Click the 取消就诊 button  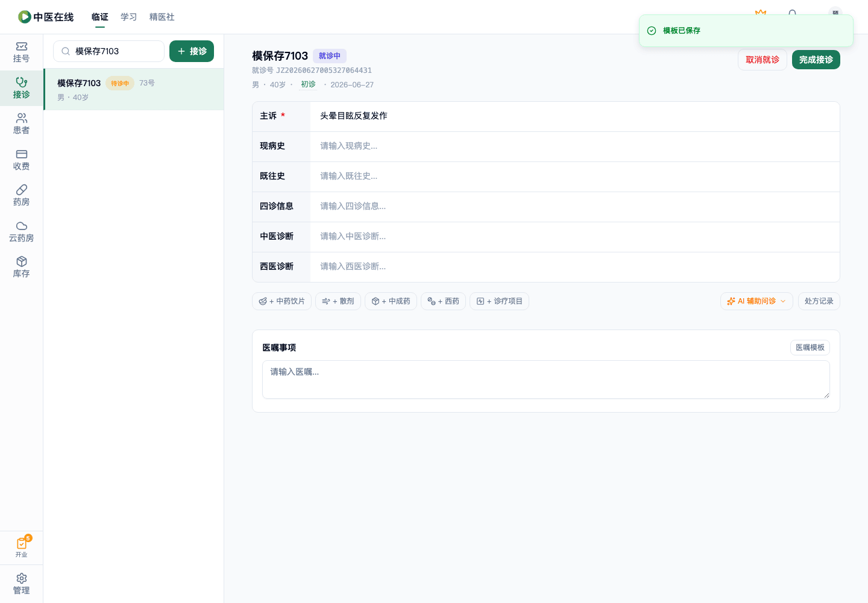pyautogui.click(x=763, y=60)
